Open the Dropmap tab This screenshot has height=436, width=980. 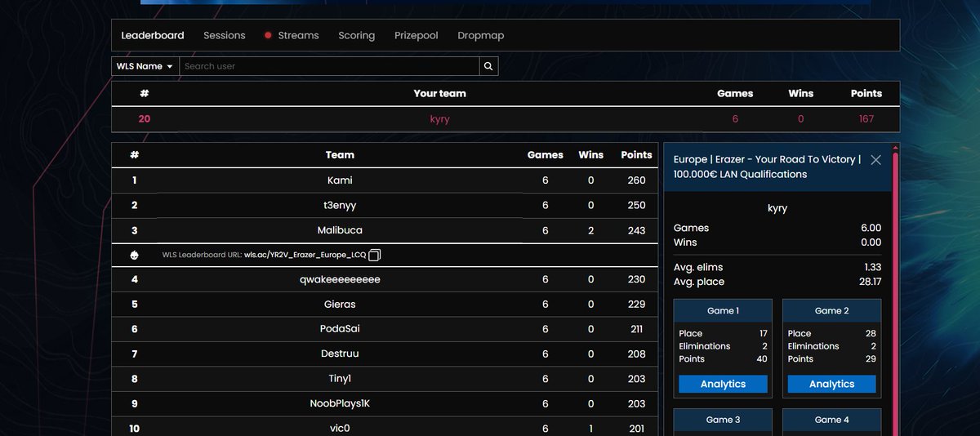tap(481, 36)
